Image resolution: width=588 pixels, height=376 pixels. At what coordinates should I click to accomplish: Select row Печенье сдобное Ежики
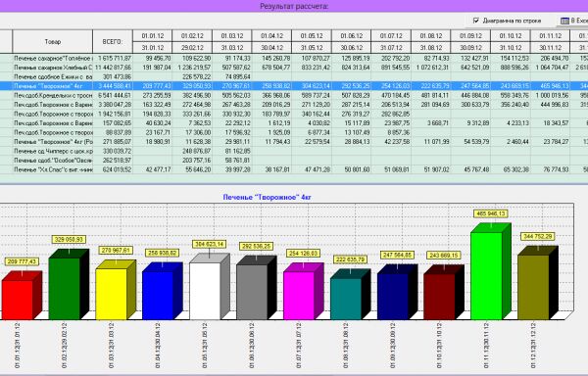[294, 76]
